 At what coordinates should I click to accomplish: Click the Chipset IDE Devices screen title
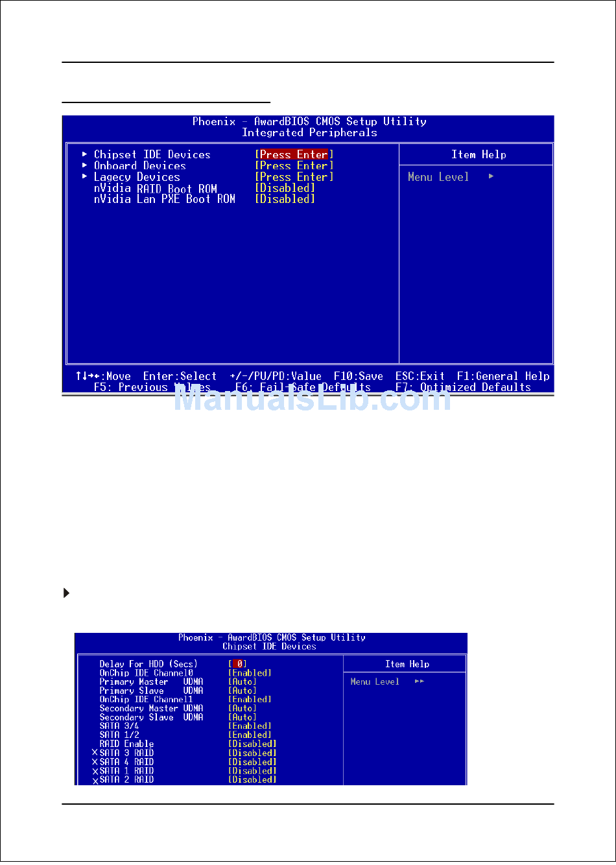pos(269,646)
